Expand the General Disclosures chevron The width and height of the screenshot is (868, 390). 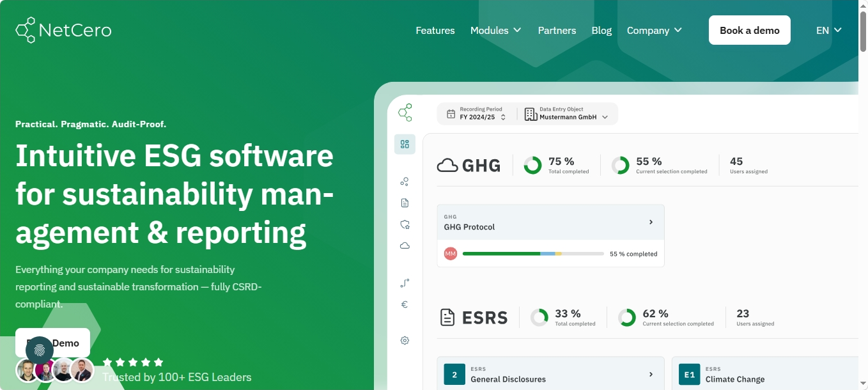(x=651, y=374)
